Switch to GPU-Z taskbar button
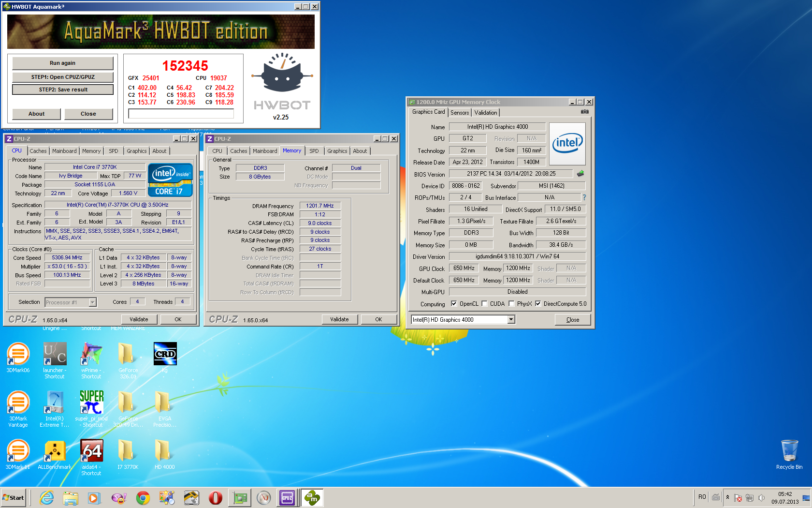Image resolution: width=812 pixels, height=508 pixels. pos(240,497)
